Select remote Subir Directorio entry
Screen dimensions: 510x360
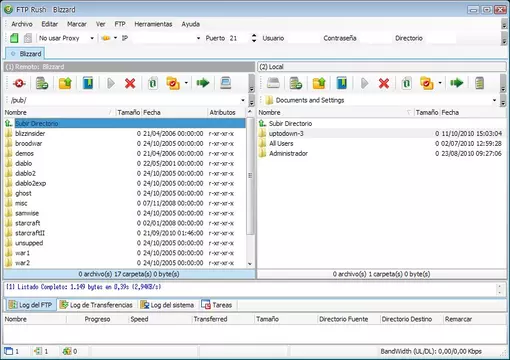tap(125, 123)
